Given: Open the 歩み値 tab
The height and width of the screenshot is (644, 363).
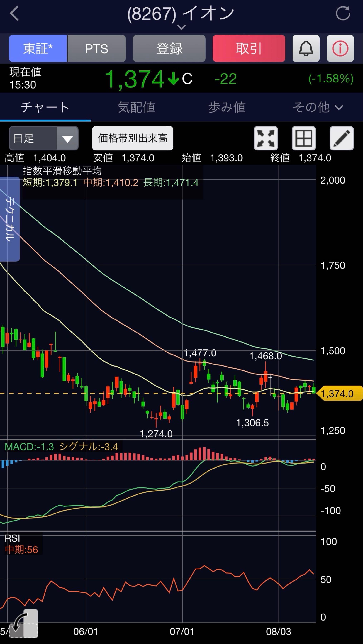Looking at the screenshot, I should tap(227, 107).
